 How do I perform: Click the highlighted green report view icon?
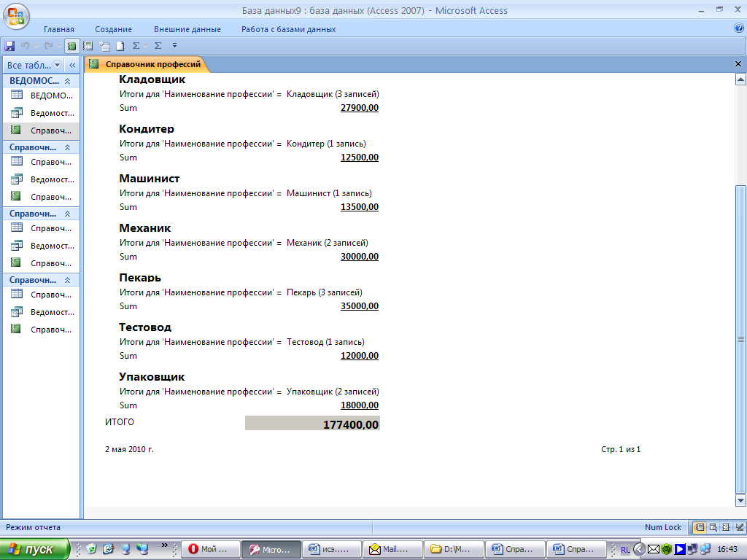pos(71,46)
